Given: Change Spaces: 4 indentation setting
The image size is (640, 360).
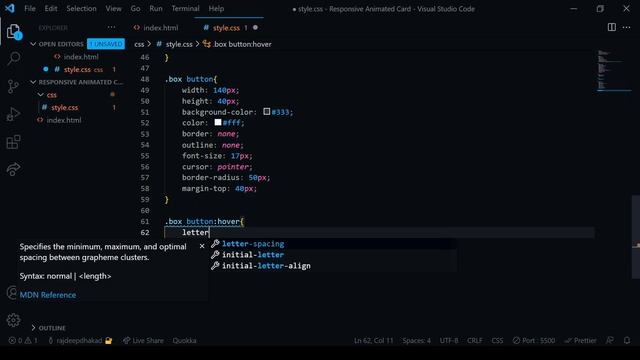Looking at the screenshot, I should [x=416, y=340].
